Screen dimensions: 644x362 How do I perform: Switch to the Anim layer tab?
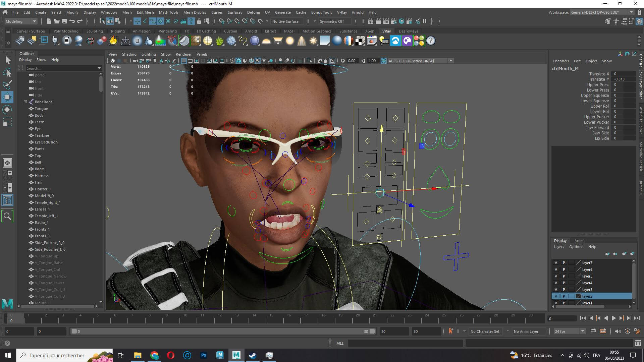(579, 240)
